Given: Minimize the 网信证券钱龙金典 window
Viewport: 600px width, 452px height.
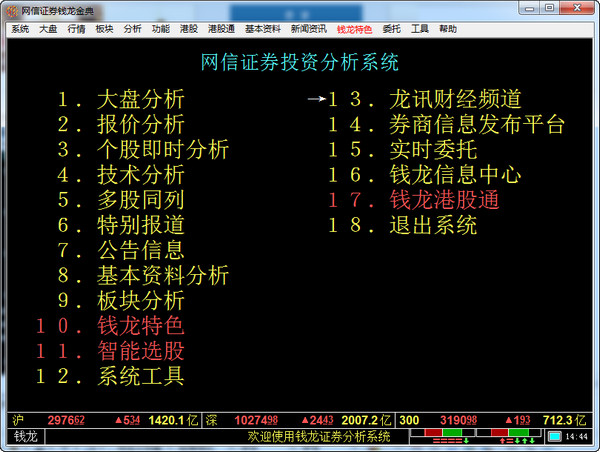Looking at the screenshot, I should point(529,8).
